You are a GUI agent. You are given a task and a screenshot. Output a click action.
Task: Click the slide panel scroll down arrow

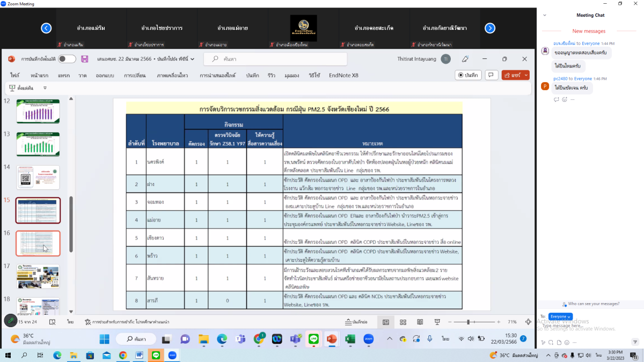pyautogui.click(x=71, y=312)
